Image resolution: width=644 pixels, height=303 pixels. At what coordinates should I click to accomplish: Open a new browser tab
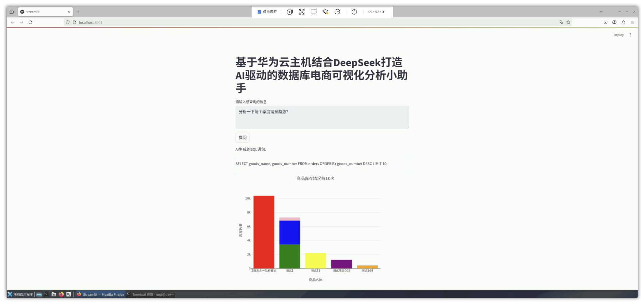(78, 12)
